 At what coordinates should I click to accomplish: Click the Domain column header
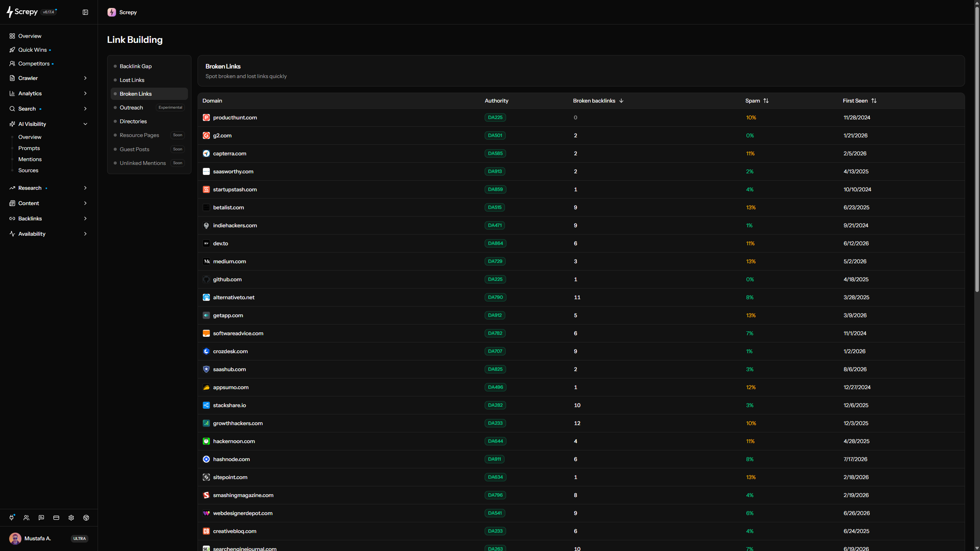tap(212, 101)
